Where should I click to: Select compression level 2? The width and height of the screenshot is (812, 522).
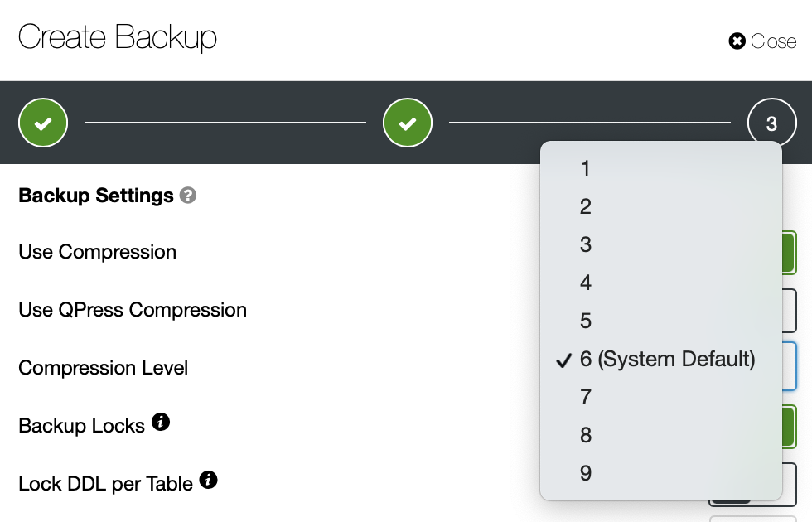coord(661,206)
